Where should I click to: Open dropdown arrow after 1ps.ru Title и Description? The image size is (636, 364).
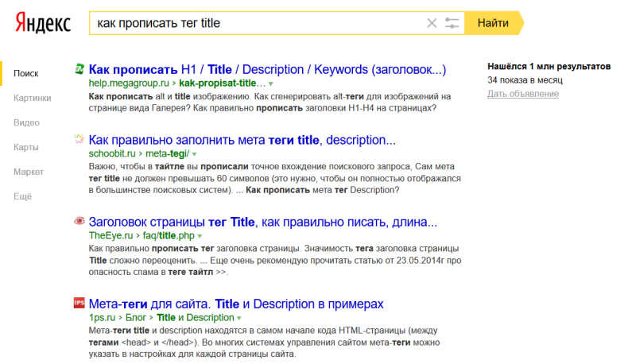click(x=239, y=318)
